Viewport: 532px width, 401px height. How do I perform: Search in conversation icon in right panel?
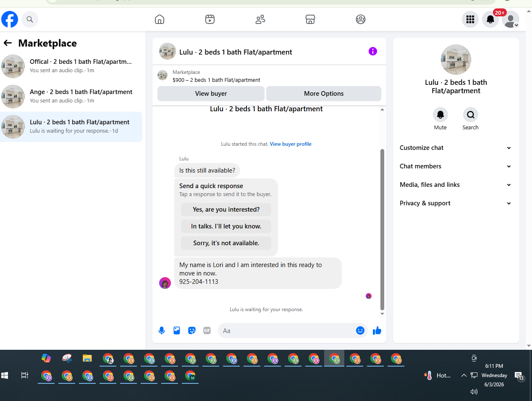pyautogui.click(x=471, y=115)
